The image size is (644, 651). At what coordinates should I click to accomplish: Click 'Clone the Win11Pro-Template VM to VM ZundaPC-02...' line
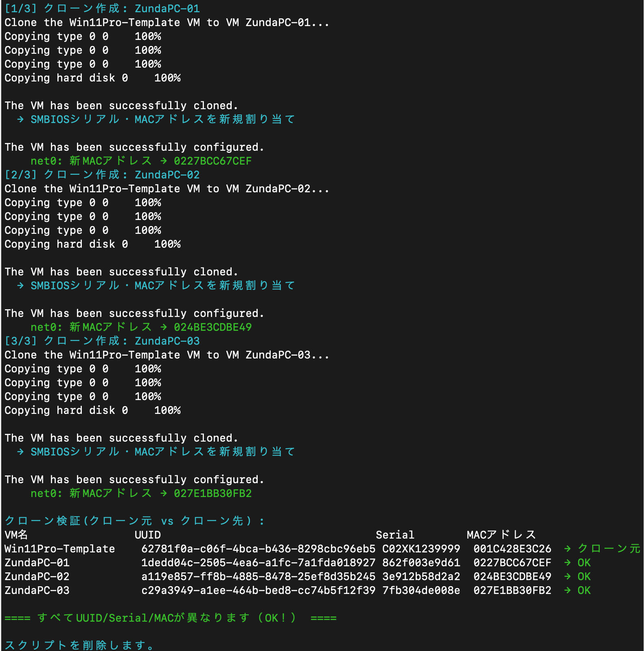click(x=167, y=189)
